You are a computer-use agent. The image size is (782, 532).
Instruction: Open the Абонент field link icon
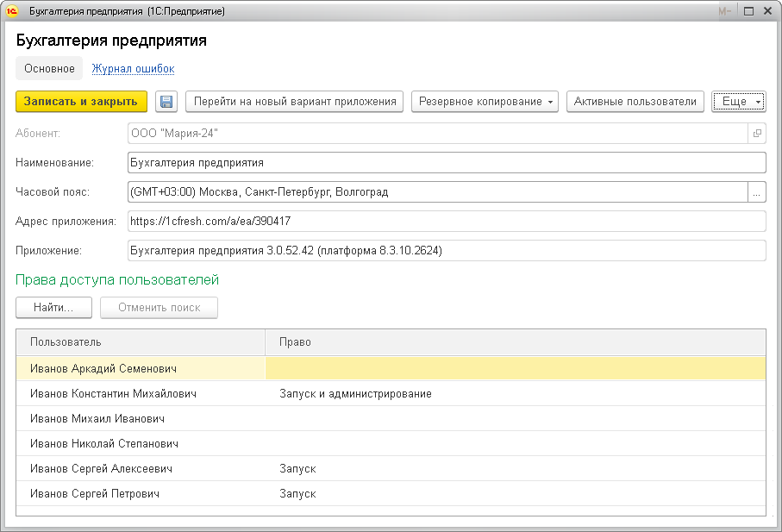click(757, 134)
